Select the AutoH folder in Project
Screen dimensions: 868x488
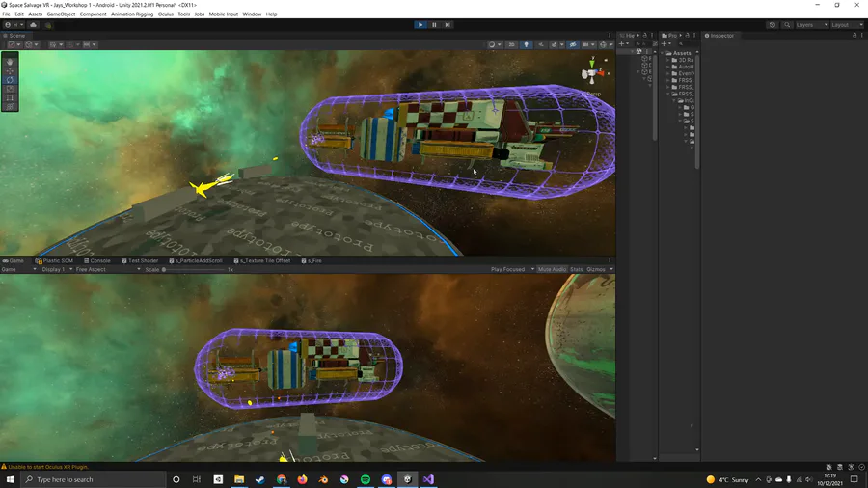pos(683,67)
